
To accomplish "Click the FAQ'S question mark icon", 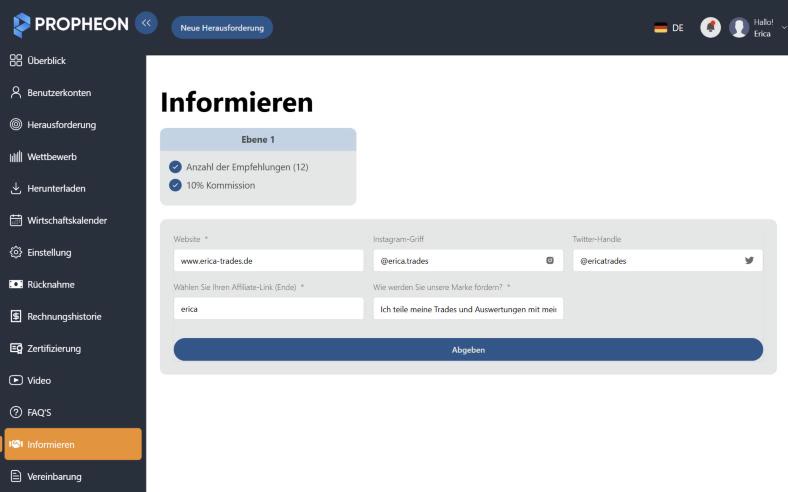I will [x=16, y=412].
